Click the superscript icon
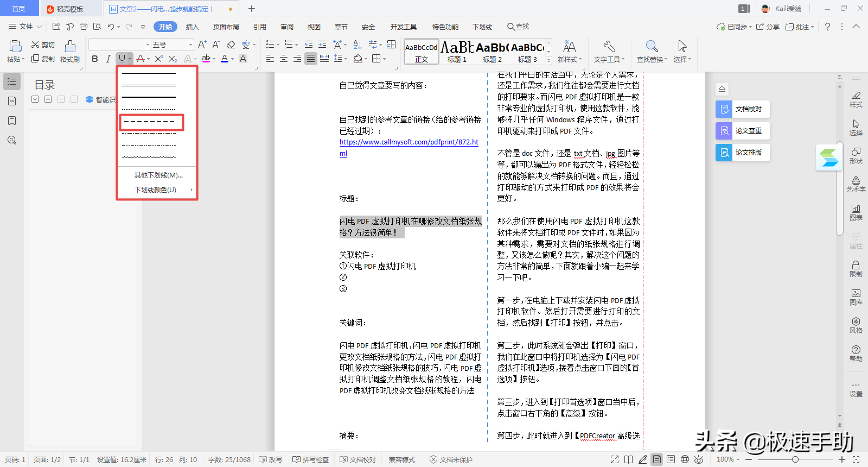868x467 pixels. 159,59
